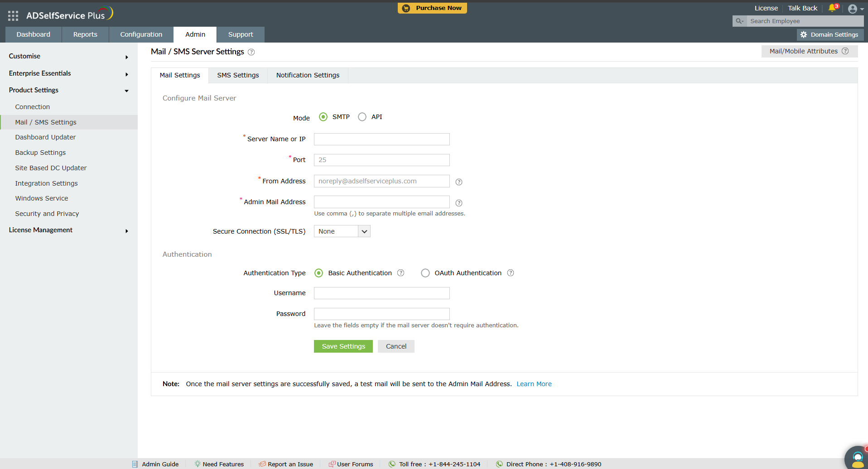
Task: Select the API mode radio button
Action: click(x=362, y=116)
